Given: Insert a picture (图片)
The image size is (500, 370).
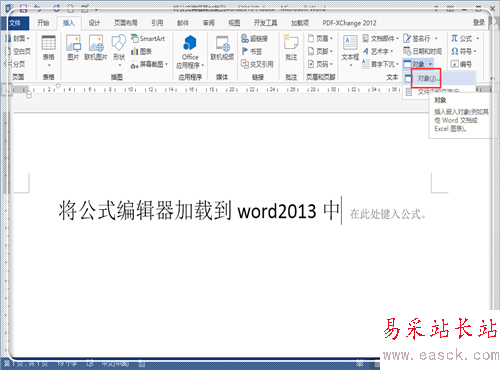Looking at the screenshot, I should [73, 48].
